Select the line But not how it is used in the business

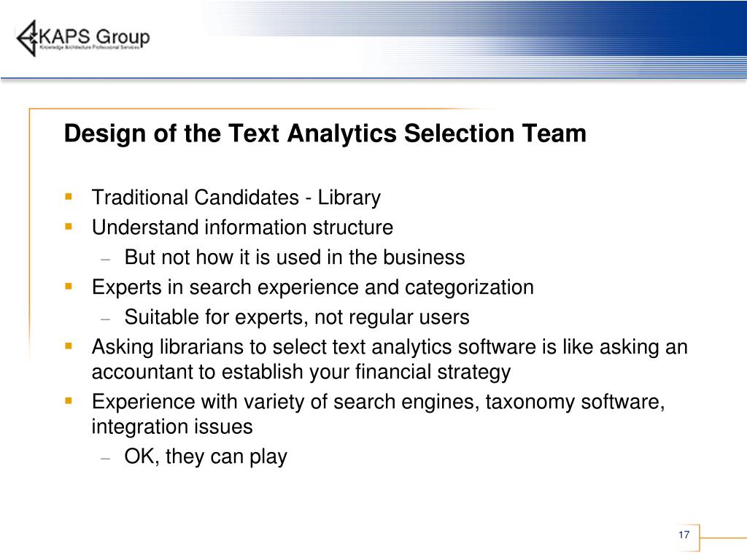295,257
